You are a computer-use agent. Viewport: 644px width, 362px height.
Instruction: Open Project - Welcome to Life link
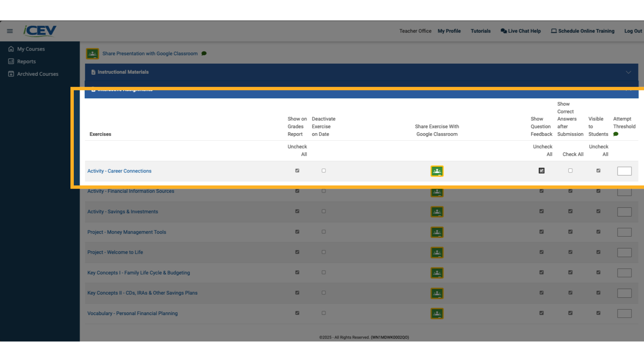115,252
